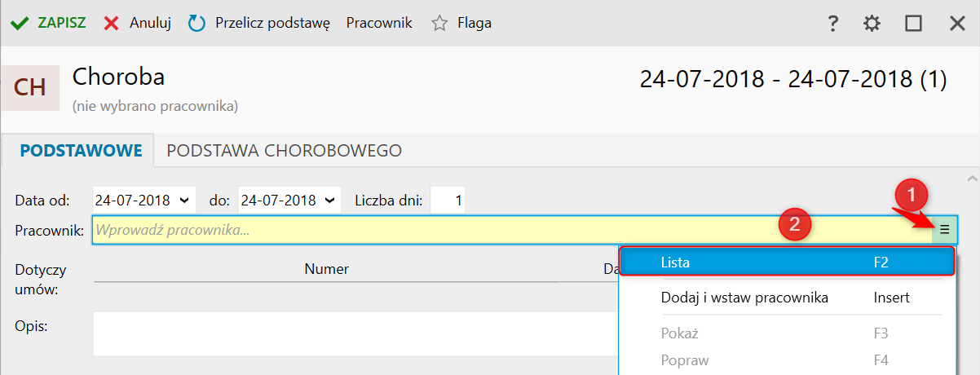
Task: Click the Liczba dni number field
Action: (448, 200)
